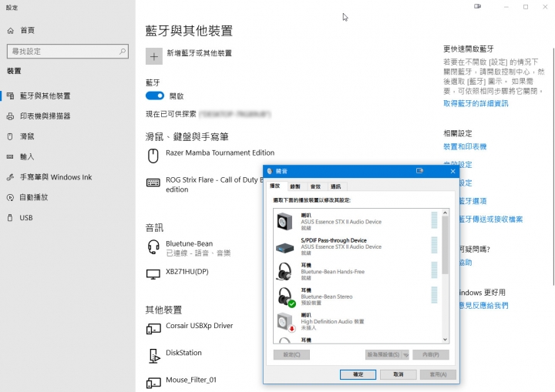
Task: Click the 設為預設值(S) button
Action: pyautogui.click(x=384, y=355)
